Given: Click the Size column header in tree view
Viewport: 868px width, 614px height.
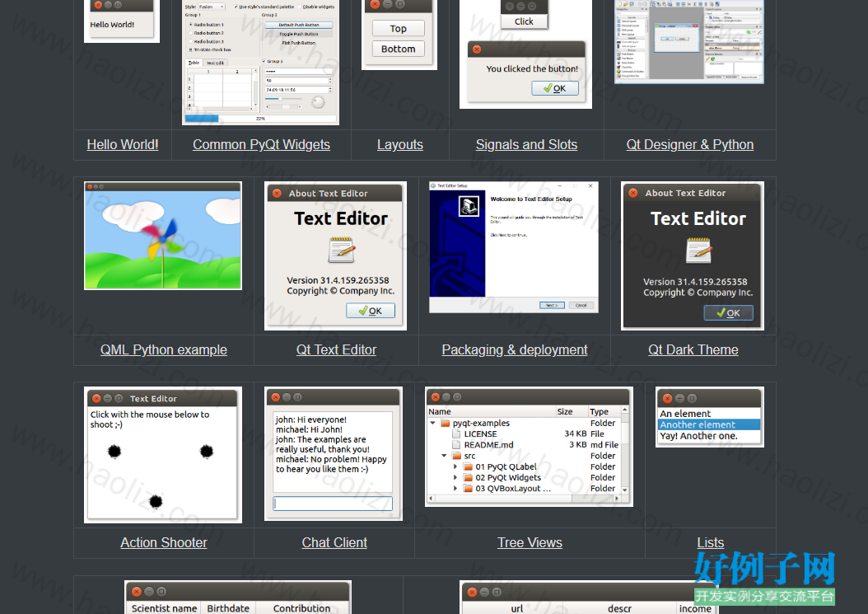Looking at the screenshot, I should click(572, 411).
